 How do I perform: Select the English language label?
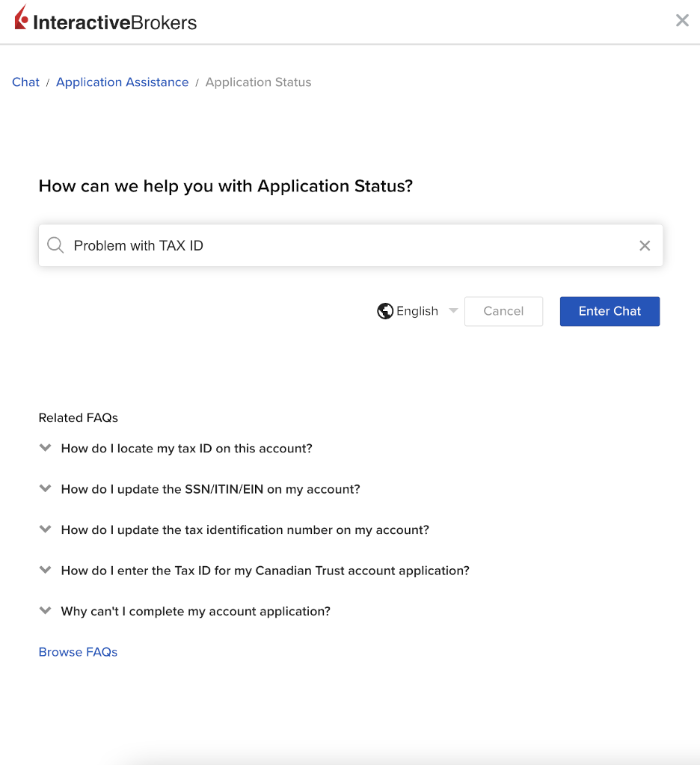(417, 311)
